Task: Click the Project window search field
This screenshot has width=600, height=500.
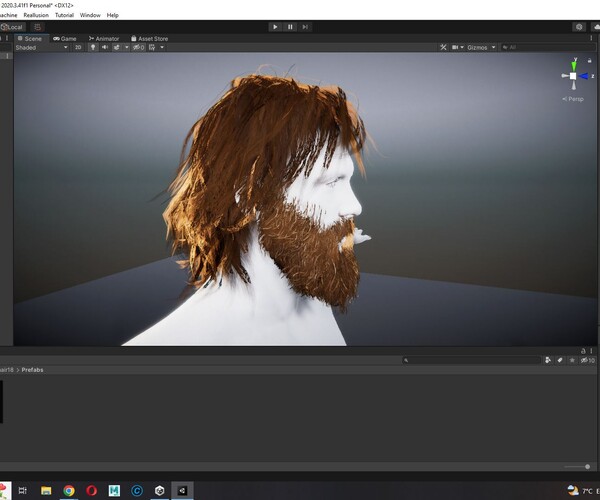Action: 471,360
